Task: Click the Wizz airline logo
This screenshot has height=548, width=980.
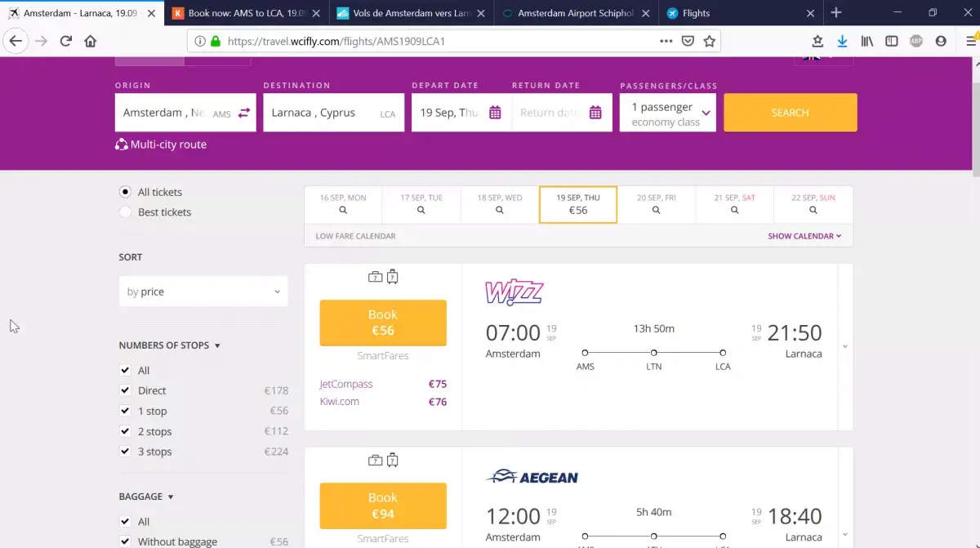Action: pos(514,292)
